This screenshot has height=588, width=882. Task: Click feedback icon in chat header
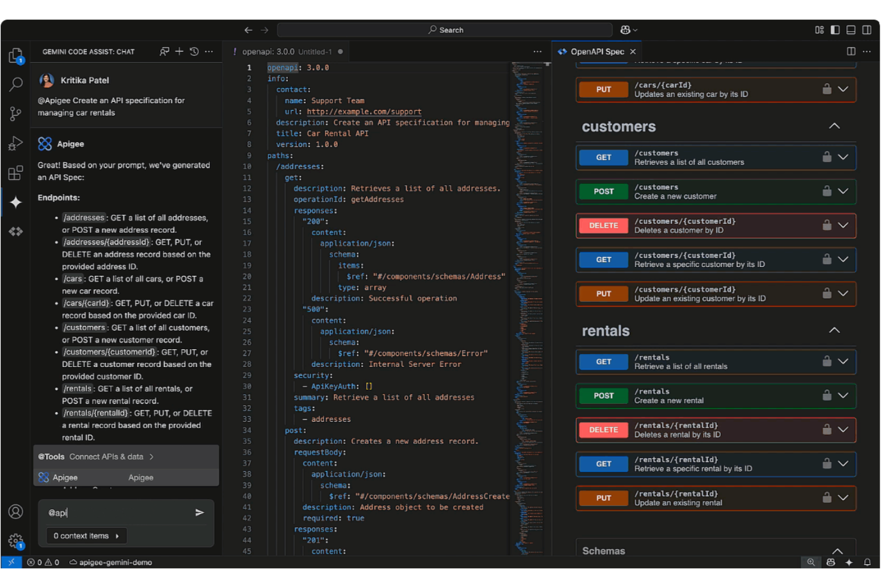click(164, 51)
